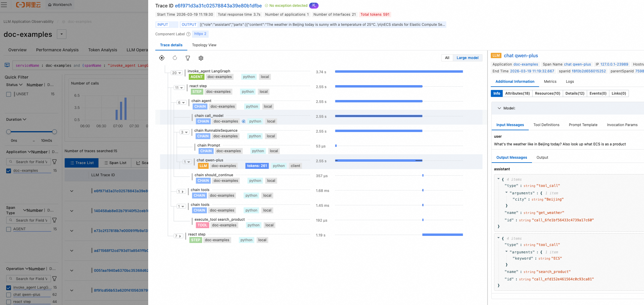
Task: Click Large model filter button
Action: [467, 58]
